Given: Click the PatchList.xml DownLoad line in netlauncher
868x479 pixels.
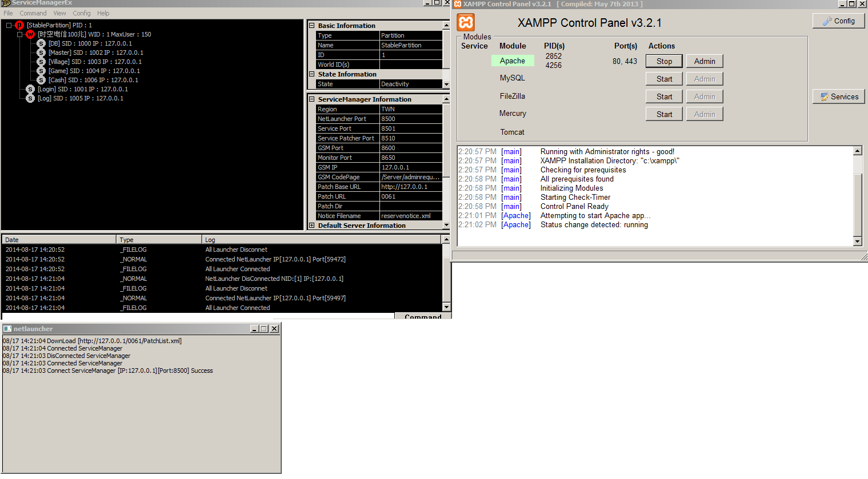Looking at the screenshot, I should tap(92, 341).
